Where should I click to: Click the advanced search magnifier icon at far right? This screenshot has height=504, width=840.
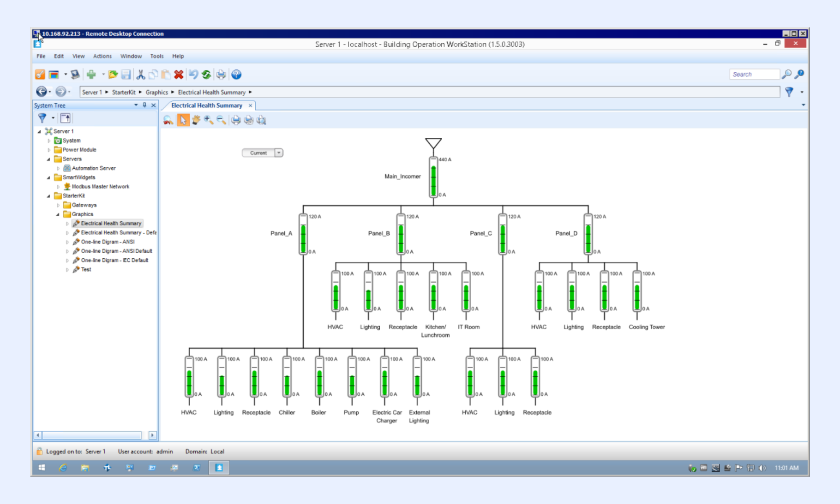coord(800,74)
